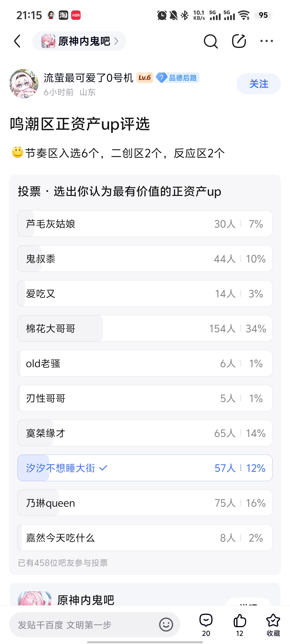
Task: Tap the 关注 follow button
Action: pos(258,84)
